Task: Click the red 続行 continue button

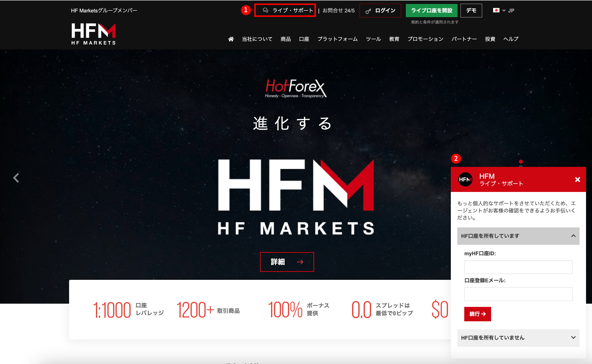Action: pos(478,314)
